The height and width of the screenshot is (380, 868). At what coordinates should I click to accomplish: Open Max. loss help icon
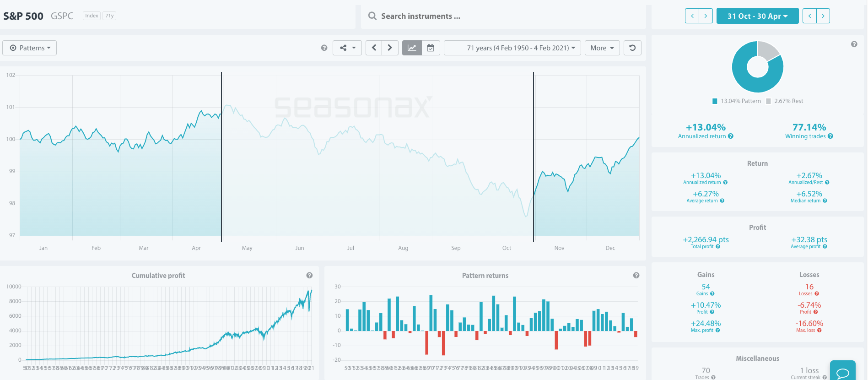pos(819,331)
